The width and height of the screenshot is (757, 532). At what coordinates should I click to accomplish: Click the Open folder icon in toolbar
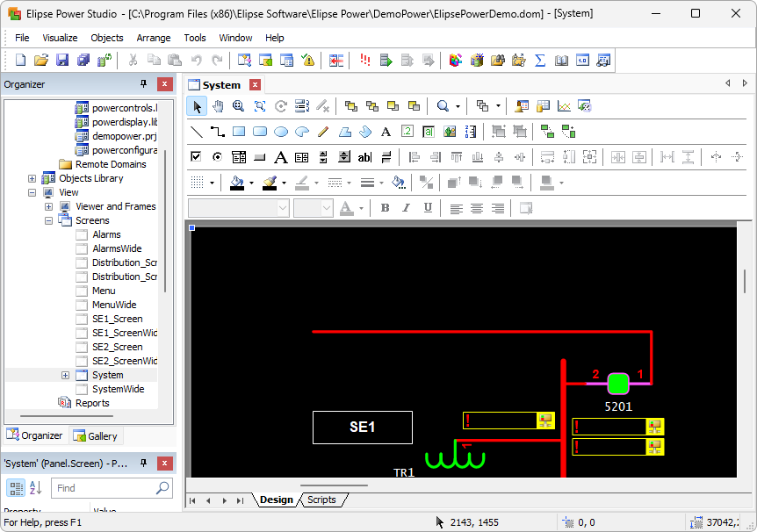[x=41, y=60]
